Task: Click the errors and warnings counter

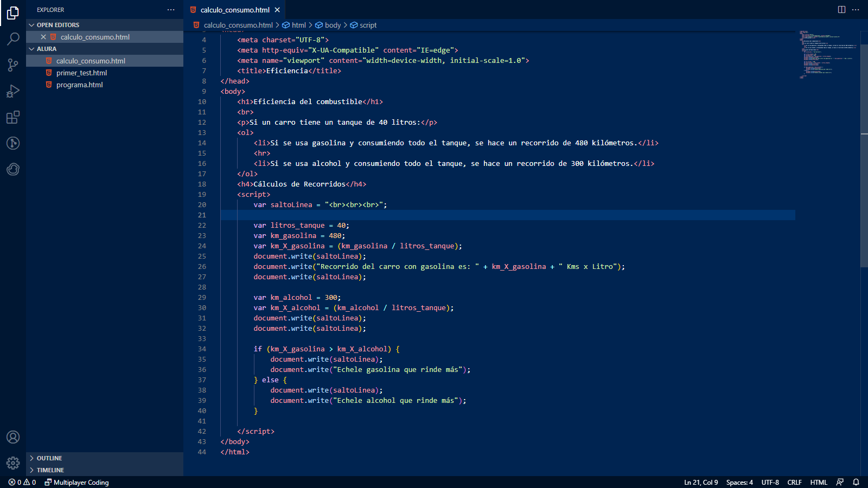Action: pos(22,482)
